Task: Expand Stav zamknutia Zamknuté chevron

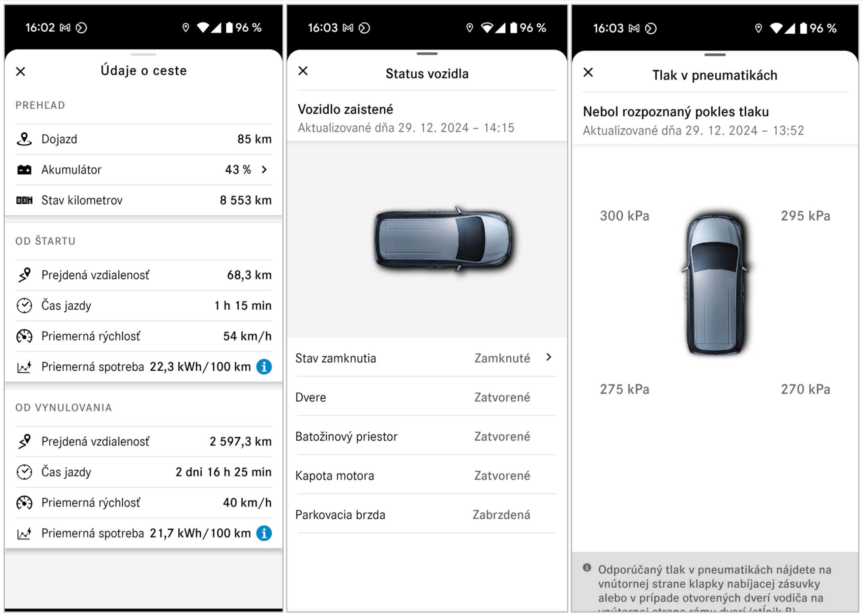Action: point(548,357)
